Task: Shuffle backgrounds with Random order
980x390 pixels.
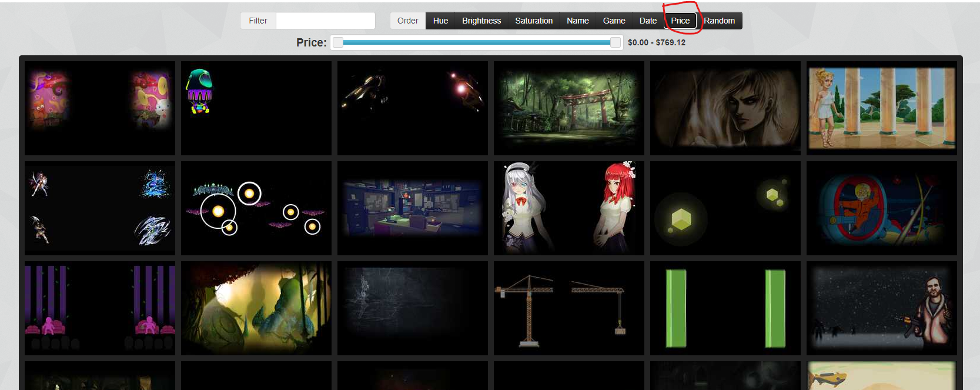Action: tap(720, 21)
